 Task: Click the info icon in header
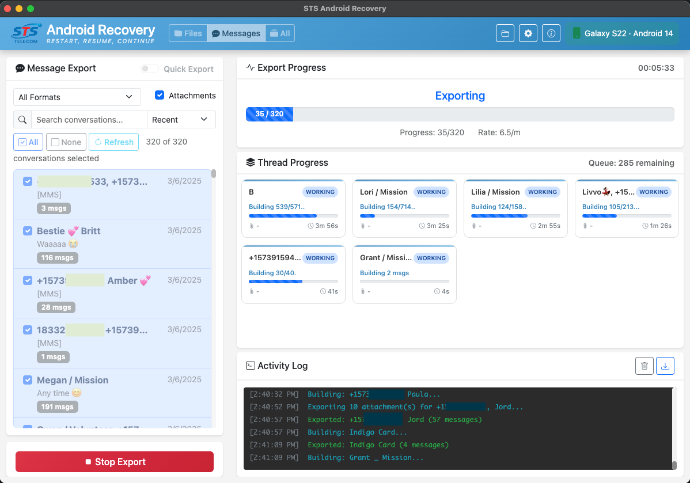tap(551, 33)
